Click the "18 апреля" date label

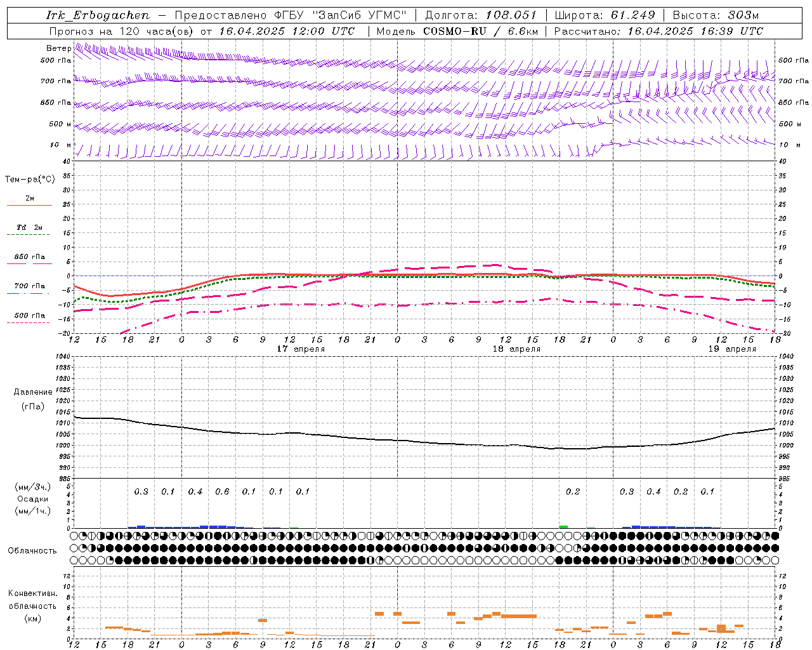point(516,349)
